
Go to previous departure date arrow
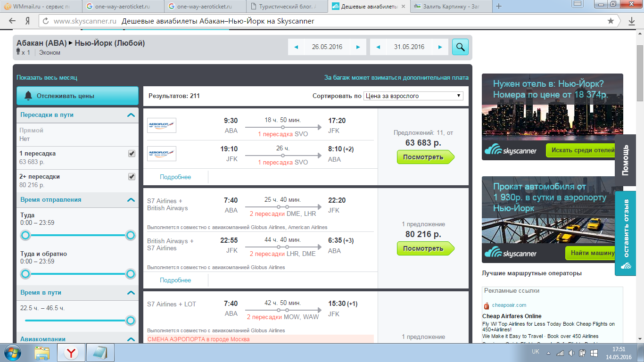point(296,47)
